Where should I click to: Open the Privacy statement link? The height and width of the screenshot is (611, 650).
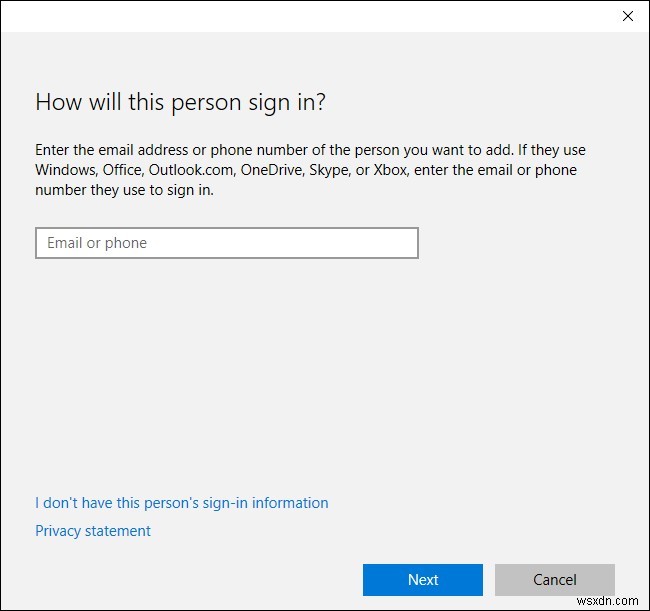coord(93,531)
